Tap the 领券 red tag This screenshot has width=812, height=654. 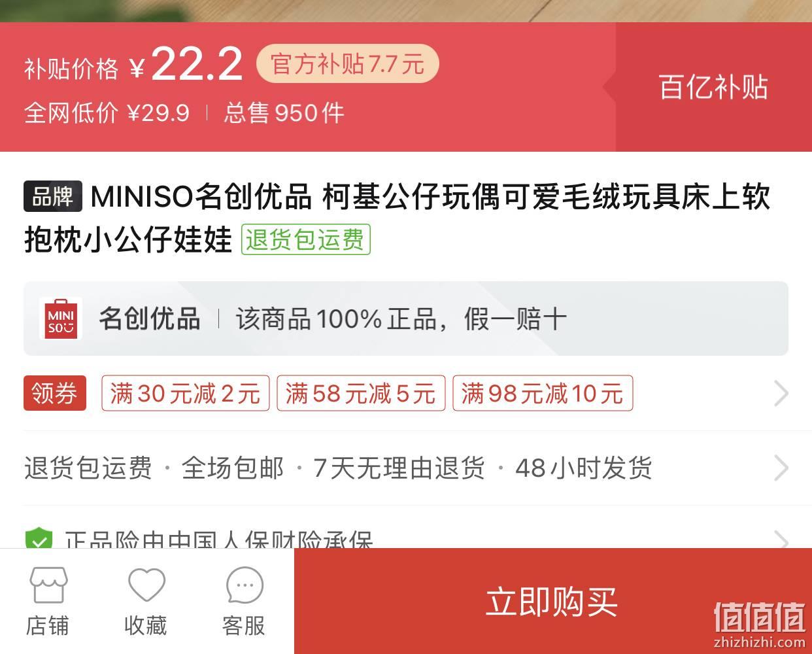55,393
